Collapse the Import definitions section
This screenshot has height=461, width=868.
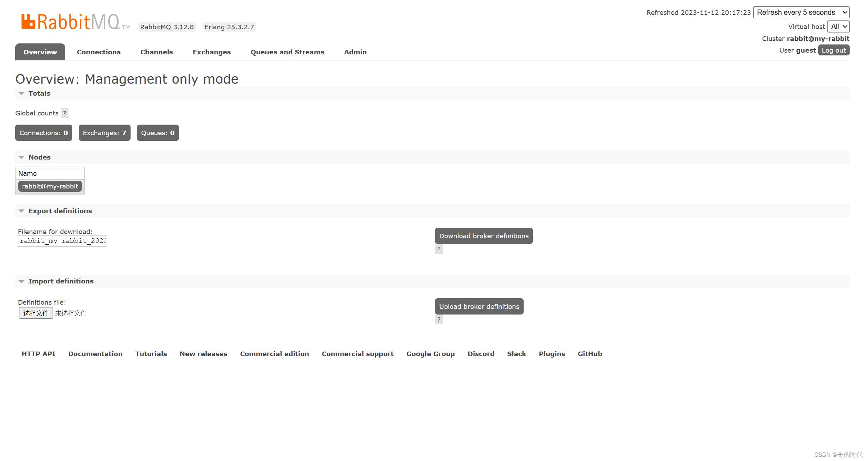pyautogui.click(x=61, y=281)
